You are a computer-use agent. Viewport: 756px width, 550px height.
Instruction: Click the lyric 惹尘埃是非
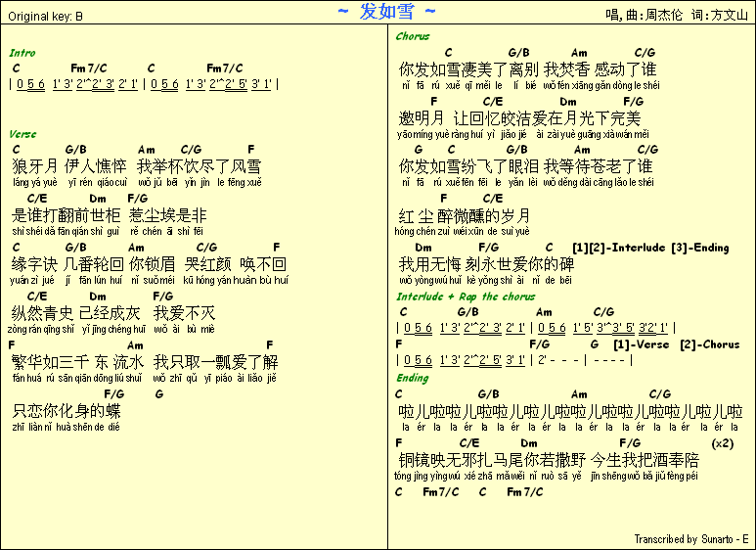point(168,215)
